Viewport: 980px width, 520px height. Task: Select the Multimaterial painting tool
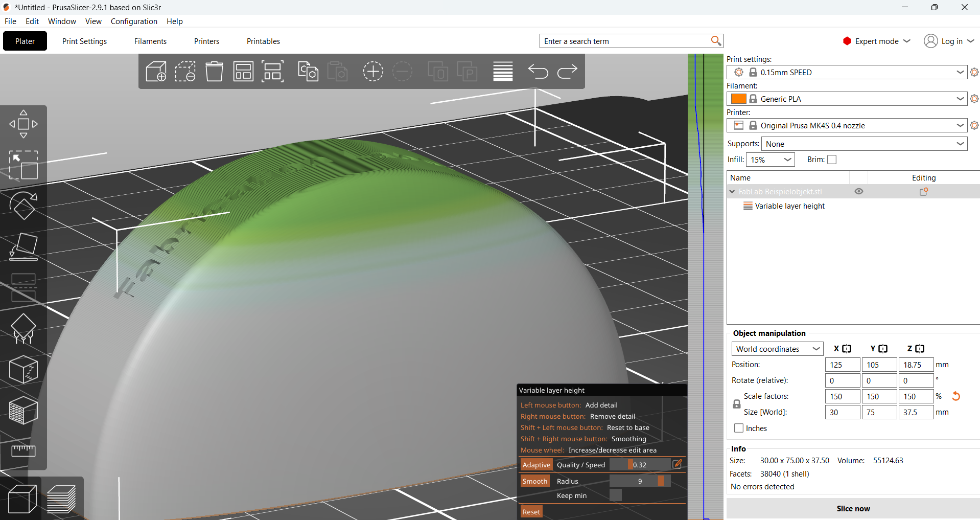(24, 411)
